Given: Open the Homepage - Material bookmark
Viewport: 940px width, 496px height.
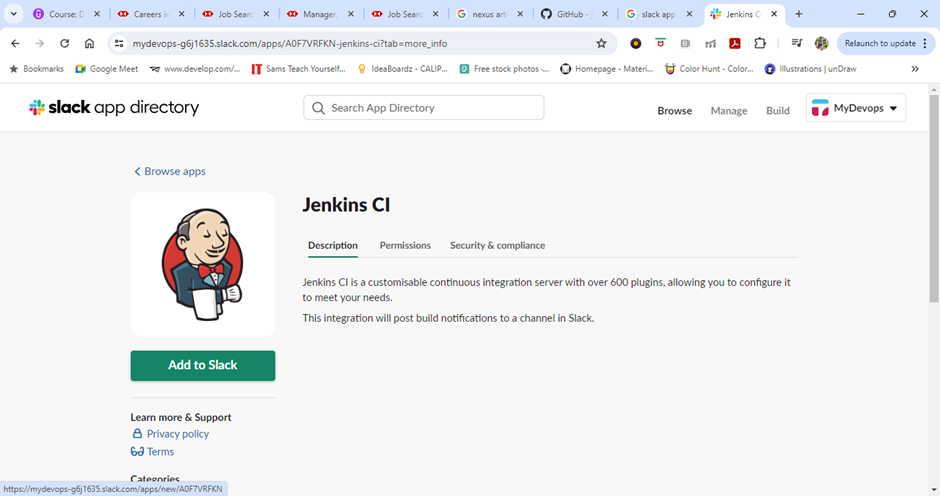Looking at the screenshot, I should (x=607, y=69).
